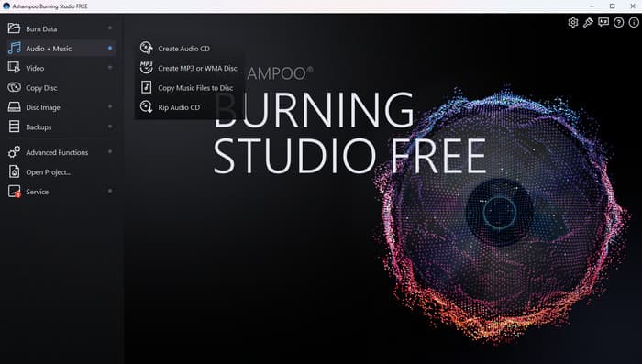
Task: Expand the Burn Data submenu dot
Action: click(110, 28)
